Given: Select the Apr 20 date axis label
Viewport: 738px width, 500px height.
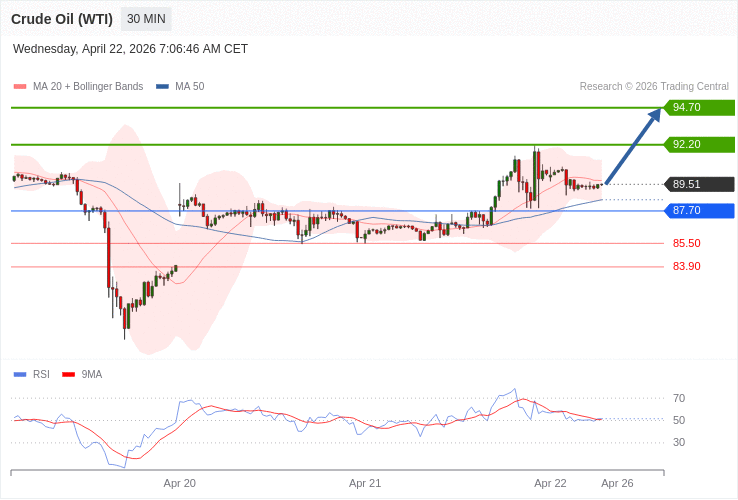Looking at the screenshot, I should 180,483.
